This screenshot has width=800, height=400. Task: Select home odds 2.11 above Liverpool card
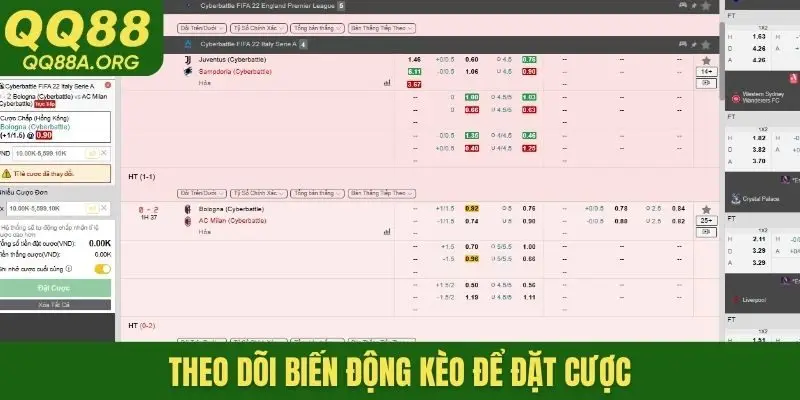point(759,239)
